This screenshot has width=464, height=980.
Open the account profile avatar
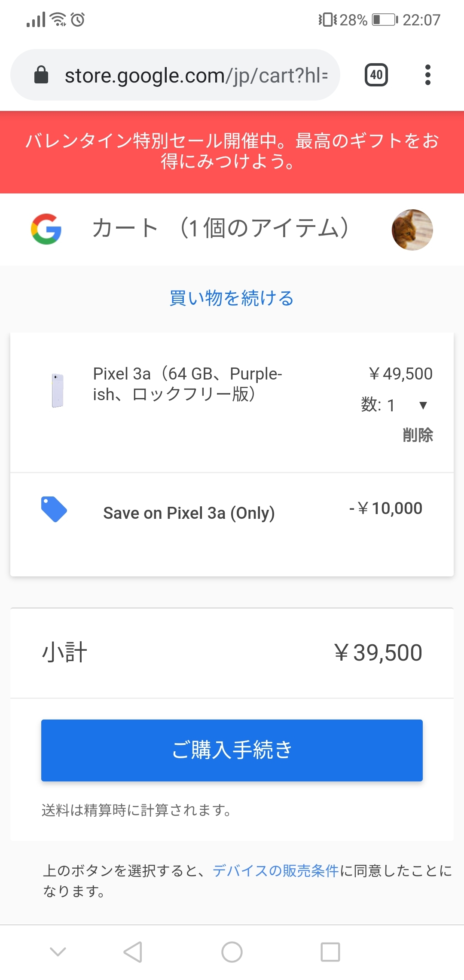[412, 230]
